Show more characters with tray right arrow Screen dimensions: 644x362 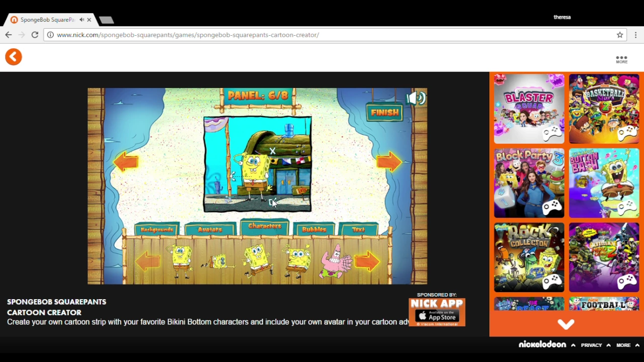click(x=367, y=262)
